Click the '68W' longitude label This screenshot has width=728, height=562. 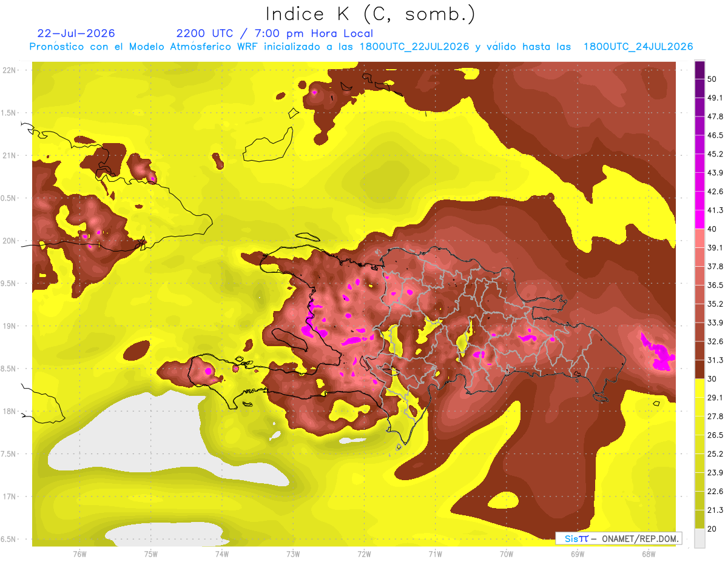tap(648, 554)
